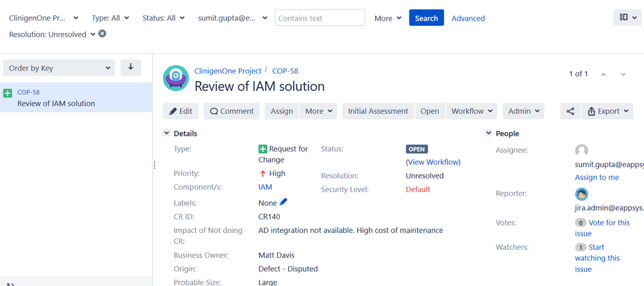Open the view layout switcher
The width and height of the screenshot is (644, 286).
click(x=627, y=17)
